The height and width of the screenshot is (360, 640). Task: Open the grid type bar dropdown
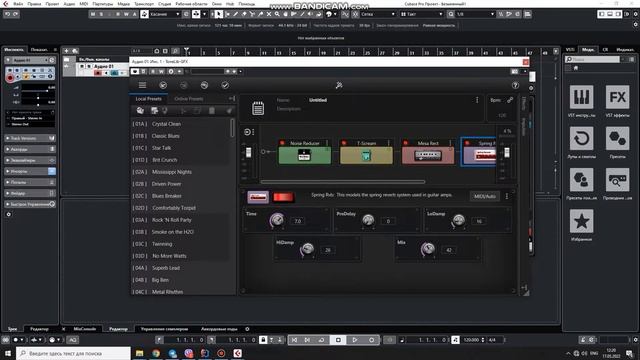422,14
